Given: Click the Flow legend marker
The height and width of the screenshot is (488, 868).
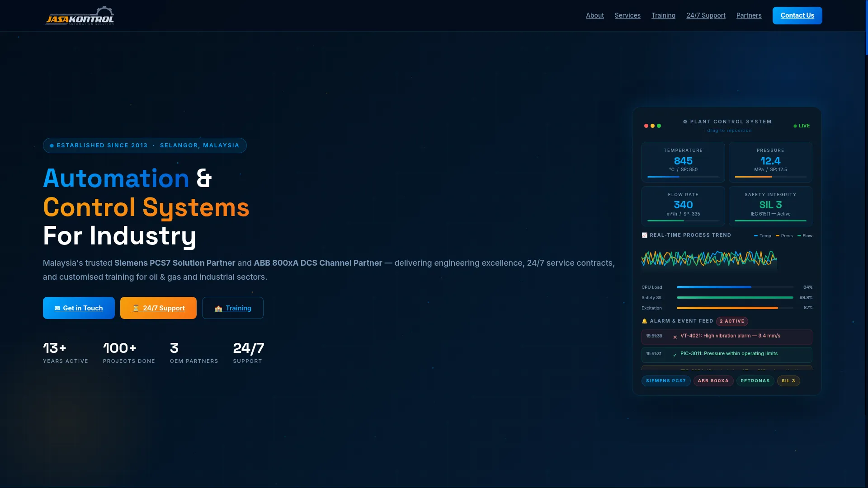Looking at the screenshot, I should click(x=799, y=235).
